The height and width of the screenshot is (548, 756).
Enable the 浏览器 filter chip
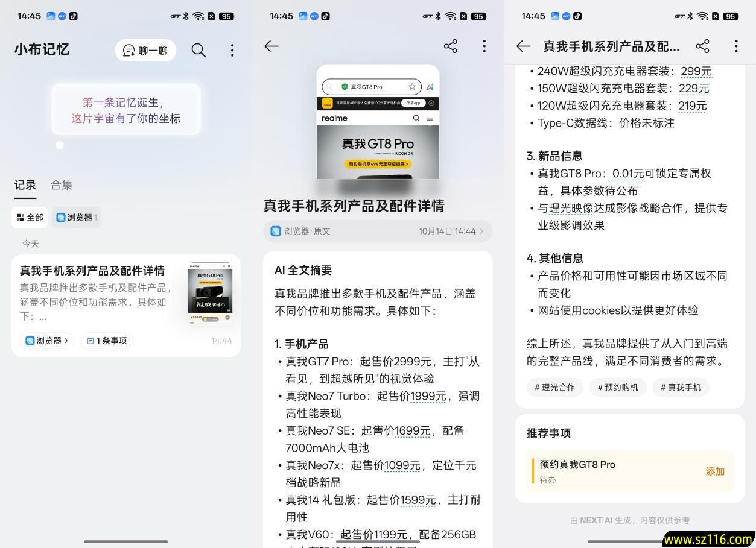pyautogui.click(x=76, y=217)
